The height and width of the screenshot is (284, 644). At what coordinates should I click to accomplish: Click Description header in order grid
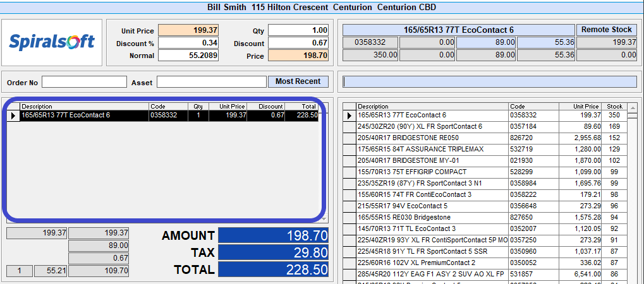[x=84, y=106]
